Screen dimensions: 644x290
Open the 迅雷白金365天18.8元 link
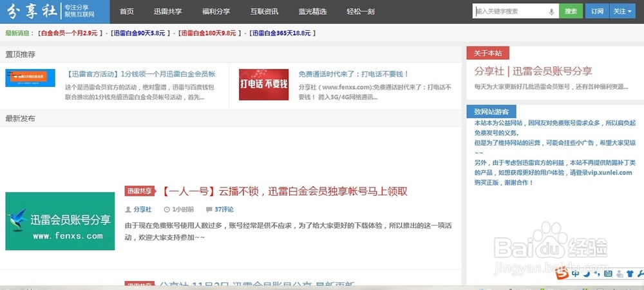[x=281, y=34]
